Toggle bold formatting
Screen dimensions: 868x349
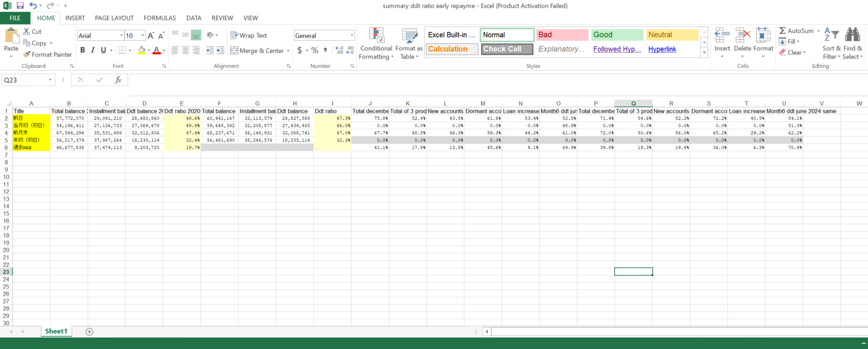pyautogui.click(x=83, y=50)
